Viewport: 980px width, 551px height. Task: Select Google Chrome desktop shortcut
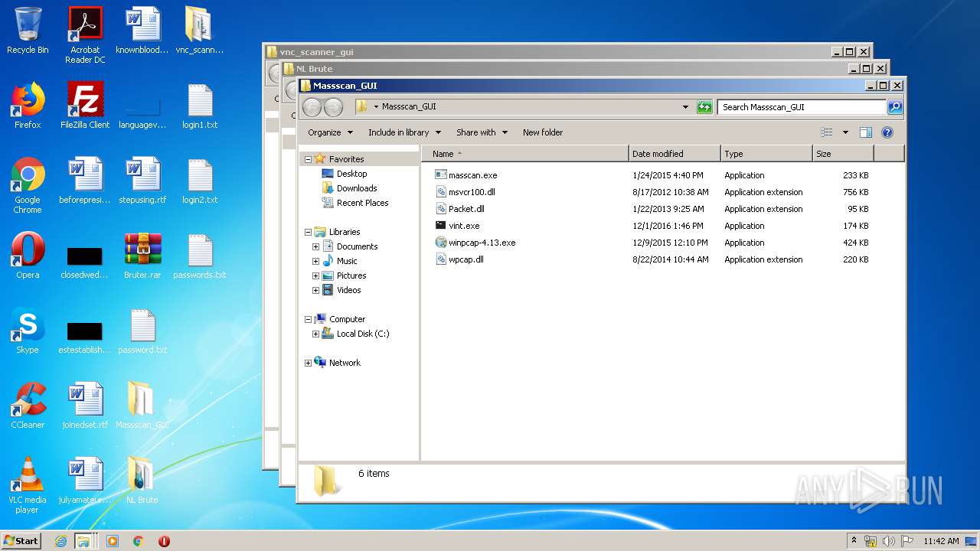click(28, 185)
